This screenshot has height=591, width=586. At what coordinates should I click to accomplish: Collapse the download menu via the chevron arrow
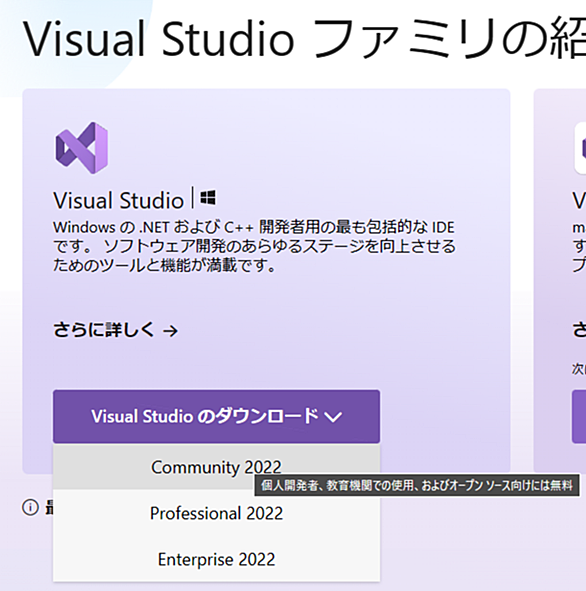pos(333,417)
